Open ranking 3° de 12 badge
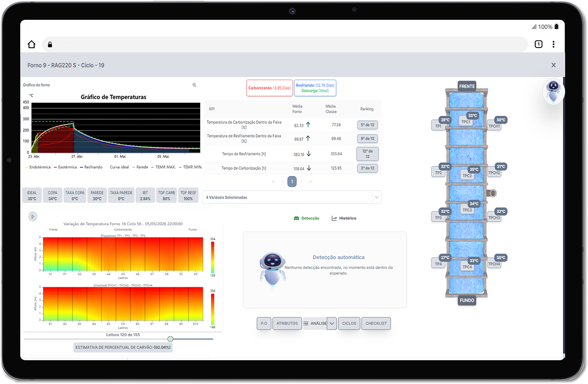 point(367,168)
